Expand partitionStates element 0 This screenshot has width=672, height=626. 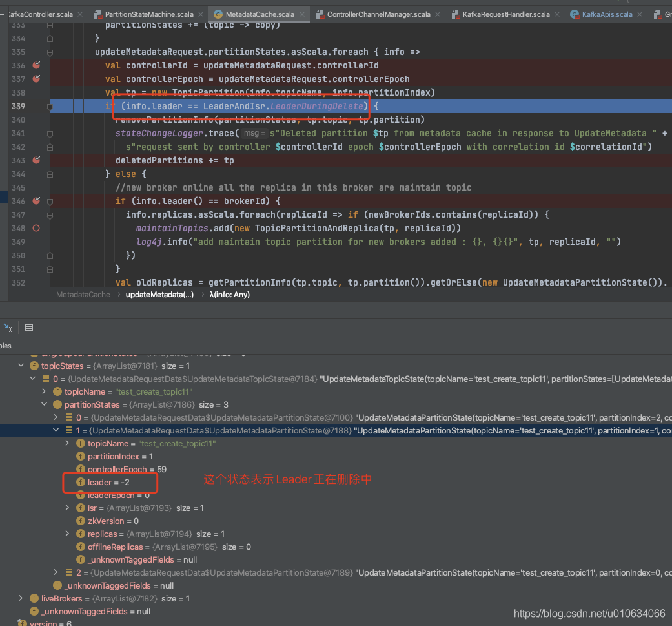56,417
